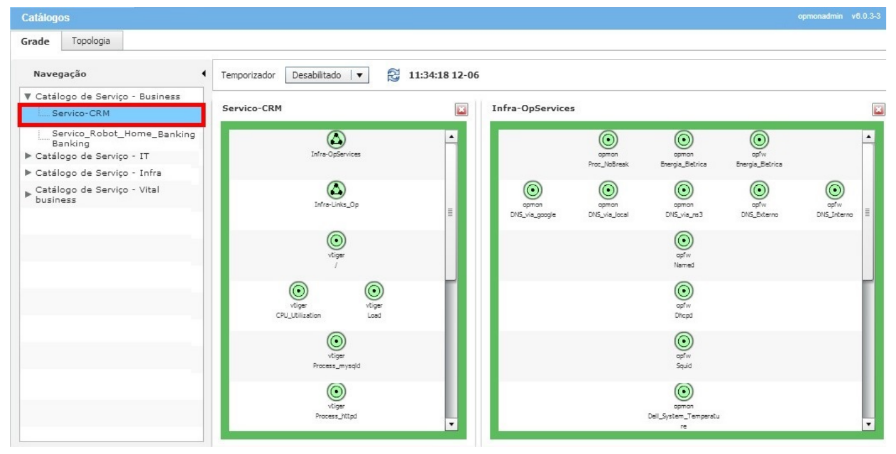Open the Temporizador dropdown

360,75
